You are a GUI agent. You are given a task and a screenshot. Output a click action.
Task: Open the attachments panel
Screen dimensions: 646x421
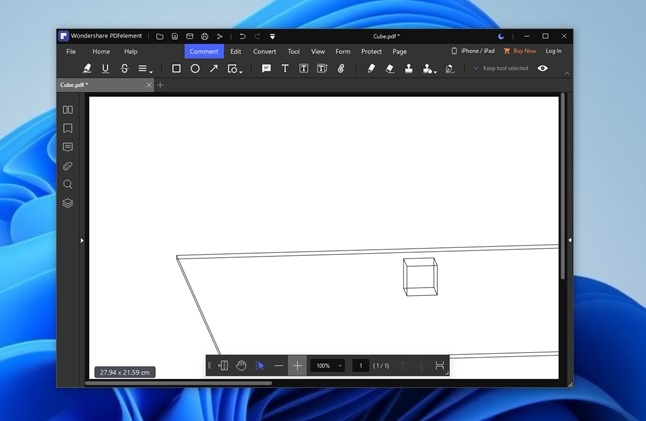[68, 166]
